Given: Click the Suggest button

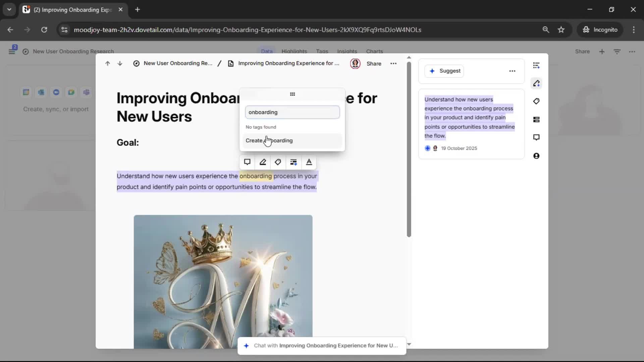Looking at the screenshot, I should (x=444, y=71).
